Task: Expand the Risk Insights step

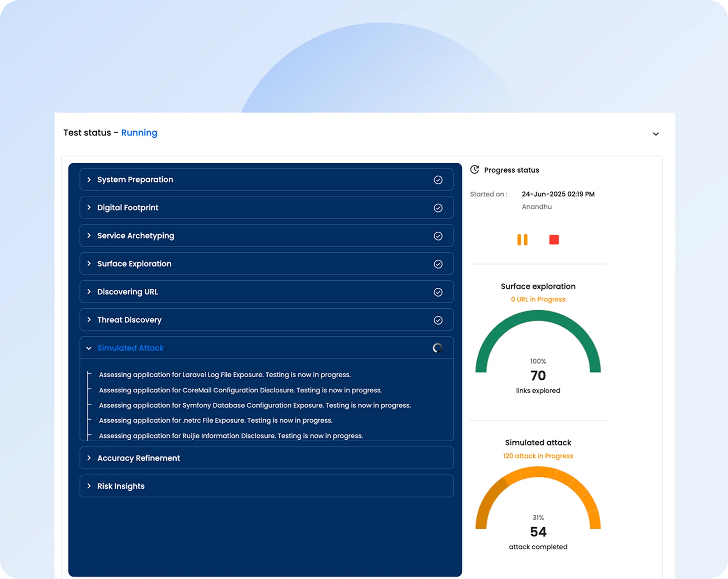Action: pyautogui.click(x=89, y=486)
